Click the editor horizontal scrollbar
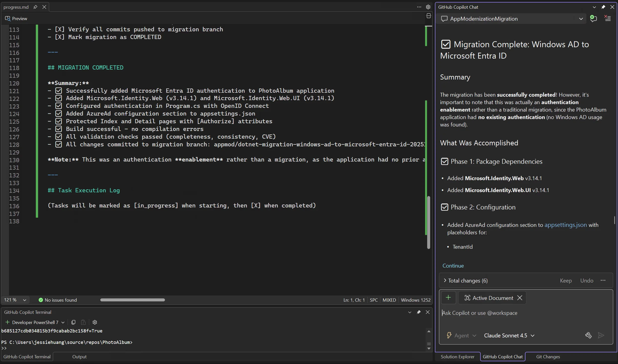This screenshot has height=364, width=618. click(132, 300)
